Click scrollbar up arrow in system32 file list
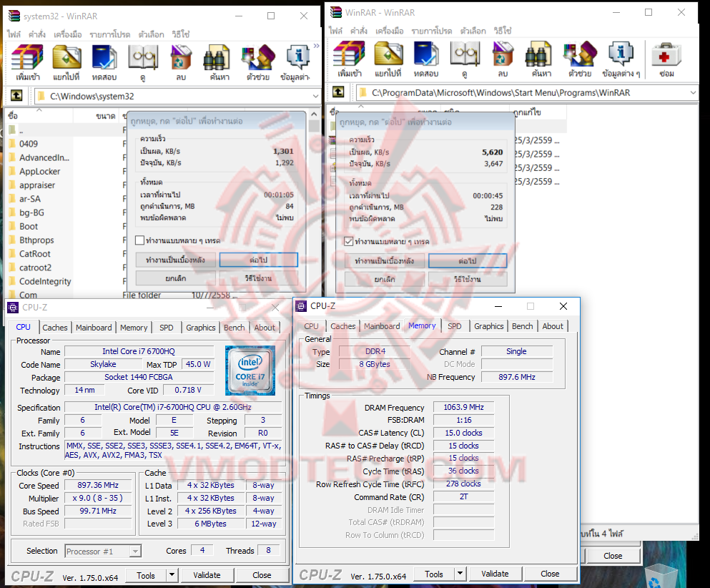The image size is (710, 588). (x=315, y=114)
